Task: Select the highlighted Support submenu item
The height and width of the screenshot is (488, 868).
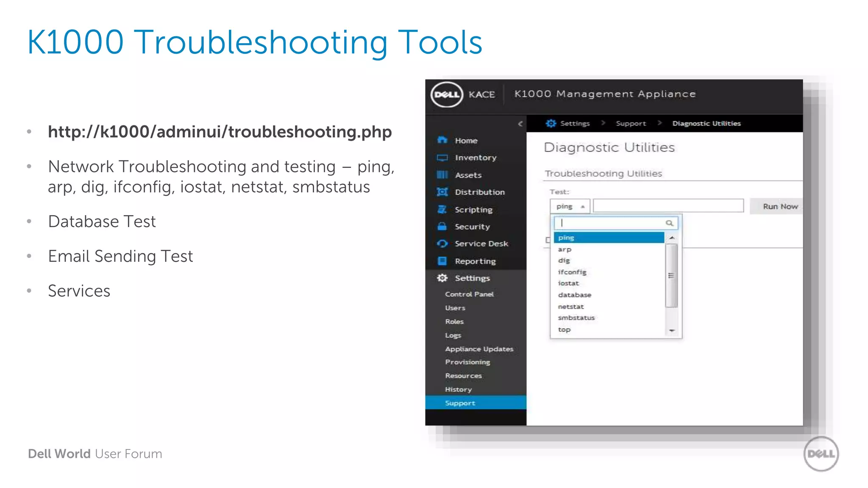Action: tap(476, 403)
